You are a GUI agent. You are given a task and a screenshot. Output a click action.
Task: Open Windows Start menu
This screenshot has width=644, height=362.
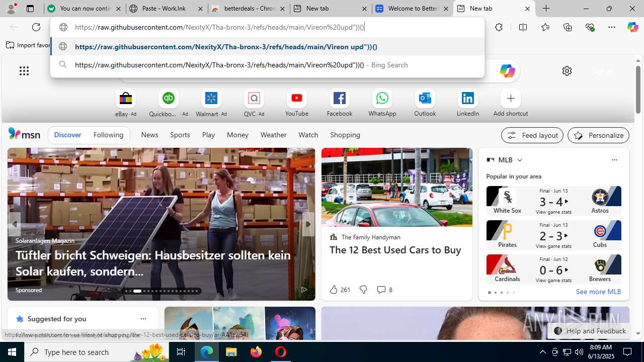[x=12, y=352]
